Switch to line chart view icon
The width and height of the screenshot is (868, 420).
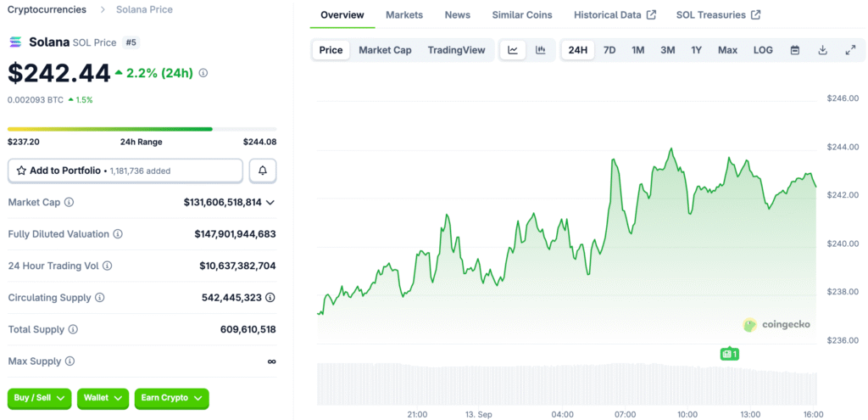[513, 50]
